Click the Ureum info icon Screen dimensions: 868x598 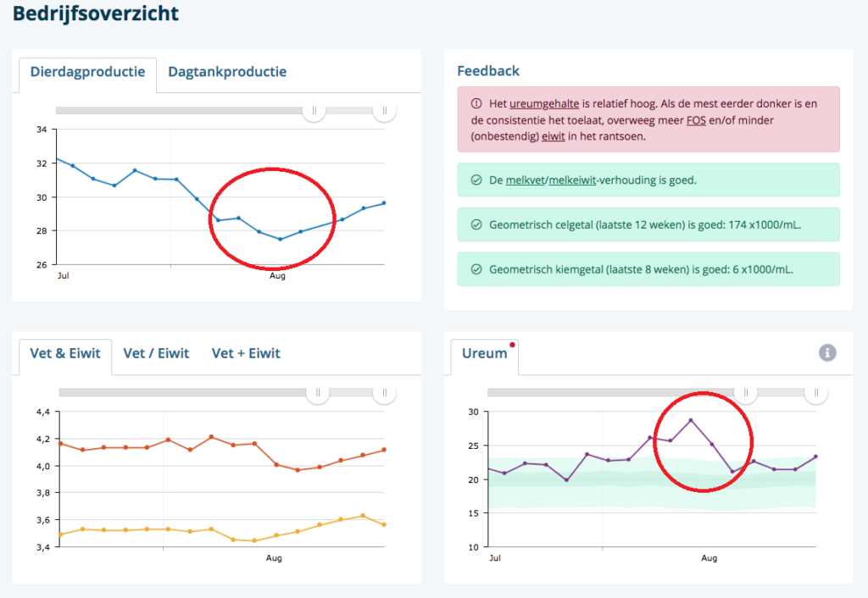pos(827,352)
